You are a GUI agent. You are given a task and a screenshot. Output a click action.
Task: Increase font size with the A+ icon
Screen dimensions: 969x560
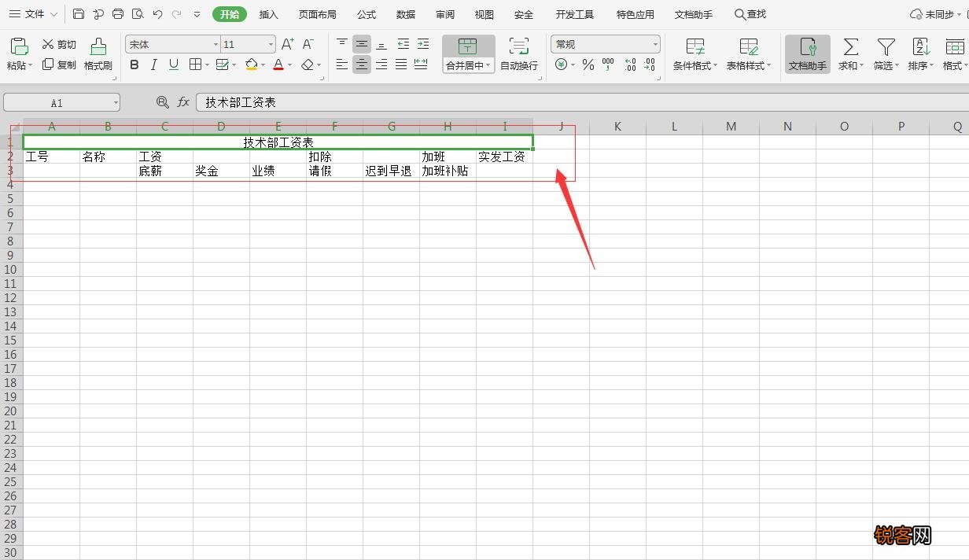tap(288, 45)
